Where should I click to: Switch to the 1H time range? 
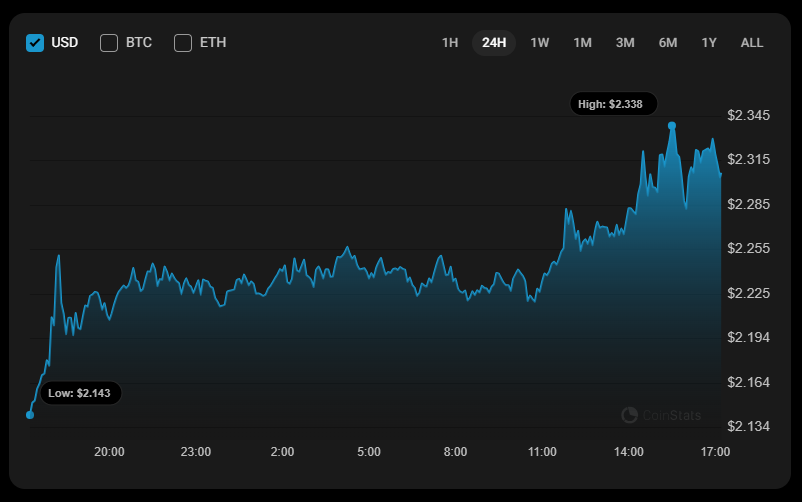(x=450, y=43)
